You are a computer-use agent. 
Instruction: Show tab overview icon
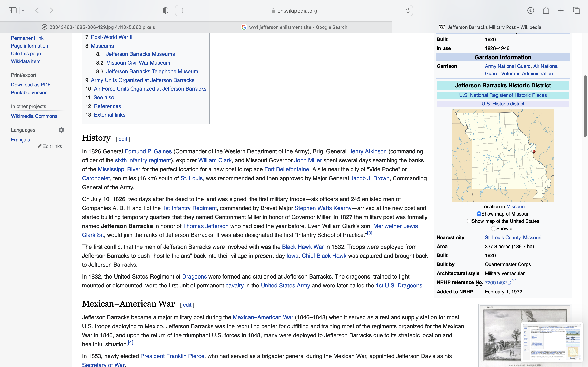coord(576,10)
